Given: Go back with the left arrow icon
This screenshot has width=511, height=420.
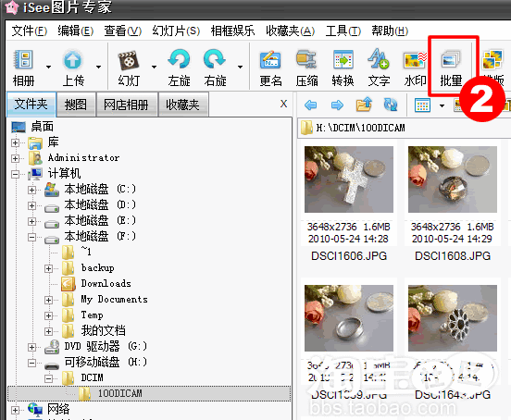Looking at the screenshot, I should click(310, 105).
